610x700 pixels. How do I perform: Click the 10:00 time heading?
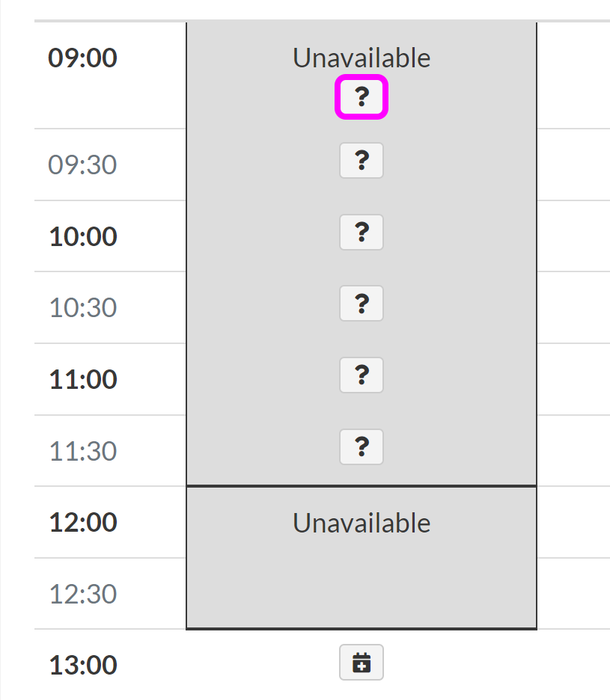click(x=83, y=236)
